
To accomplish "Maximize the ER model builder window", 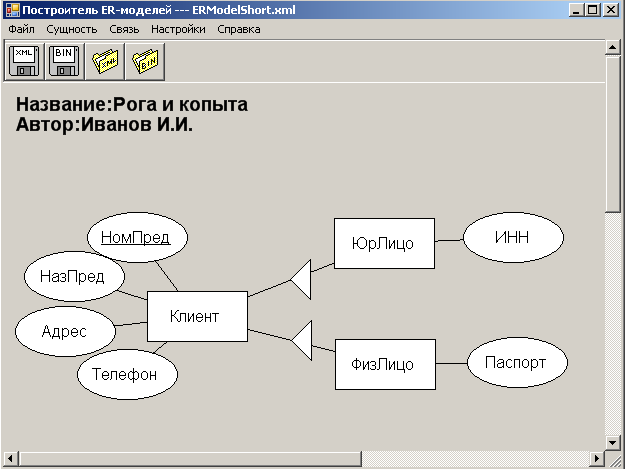I will (x=593, y=10).
